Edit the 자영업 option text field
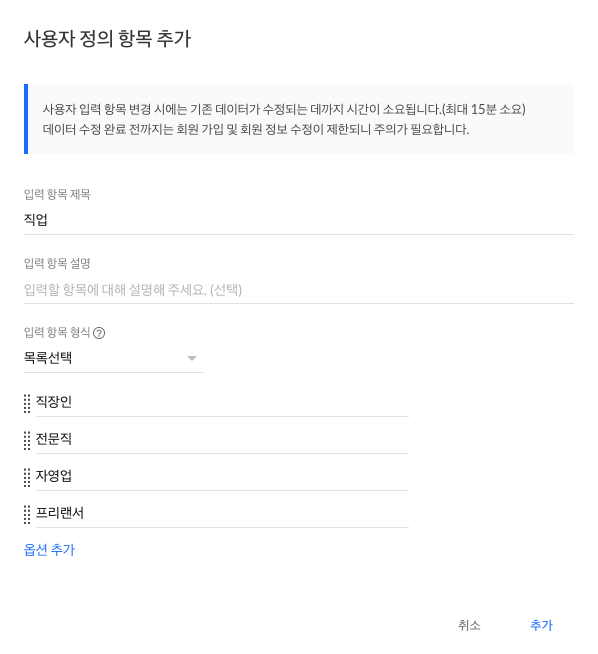This screenshot has width=598, height=654. [222, 476]
